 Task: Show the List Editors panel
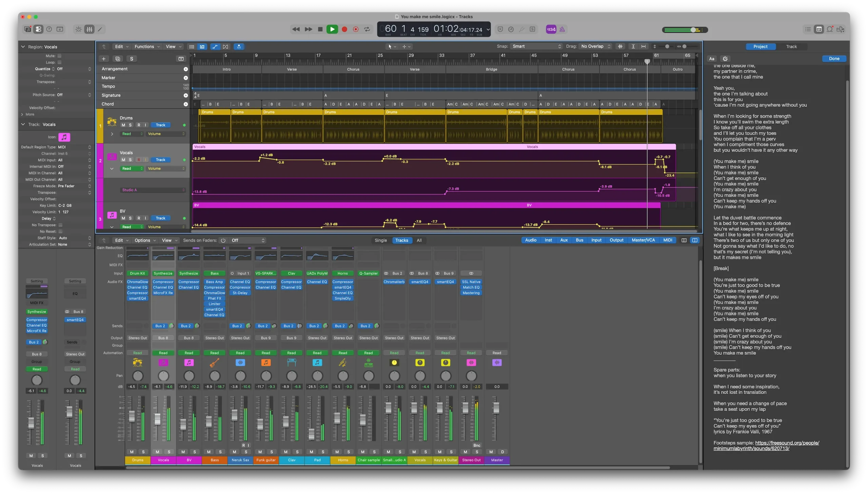808,29
